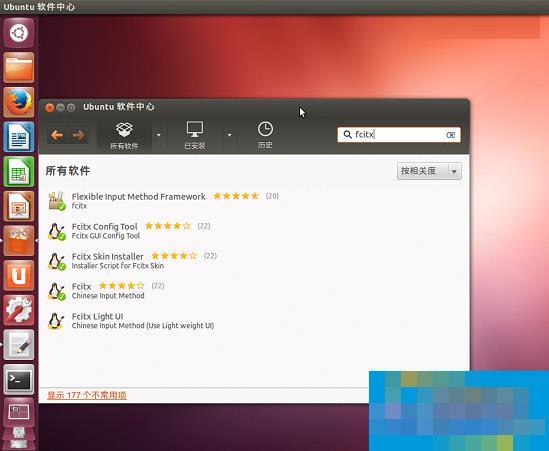Viewport: 549px width, 451px height.
Task: Launch the Terminal from the launcher
Action: 19,379
